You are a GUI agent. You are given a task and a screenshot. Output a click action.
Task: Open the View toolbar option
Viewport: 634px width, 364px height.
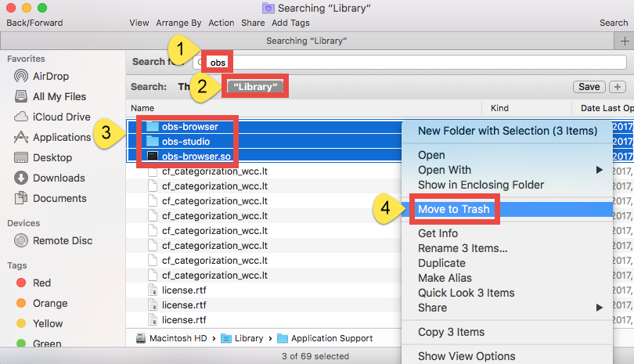point(139,23)
